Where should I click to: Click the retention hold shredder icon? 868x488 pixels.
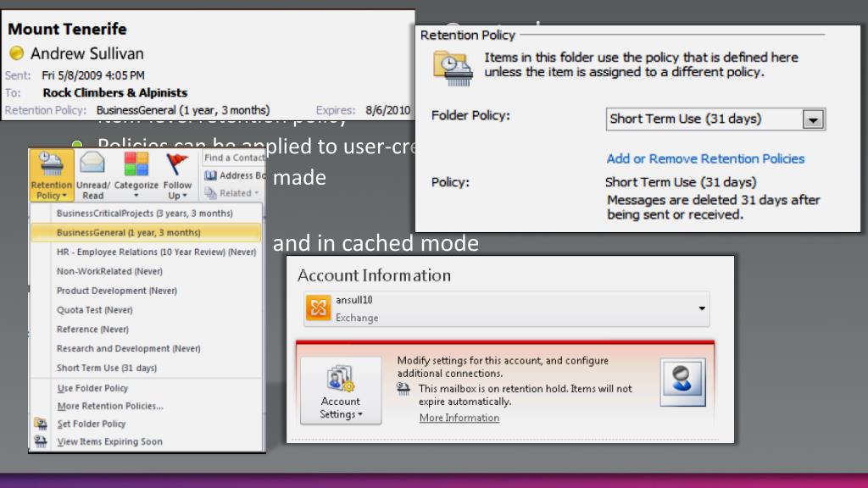click(x=403, y=390)
